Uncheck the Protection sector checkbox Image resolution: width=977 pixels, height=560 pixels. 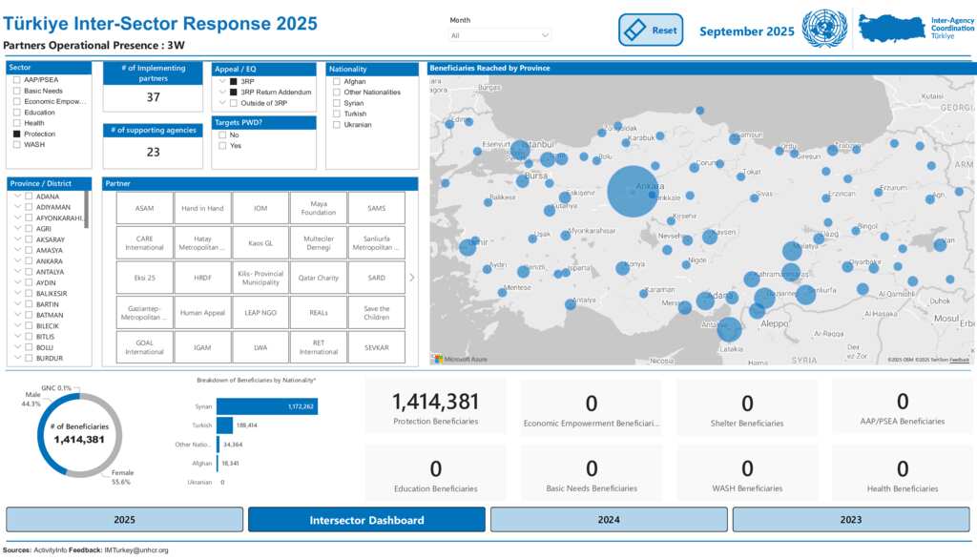click(x=17, y=135)
